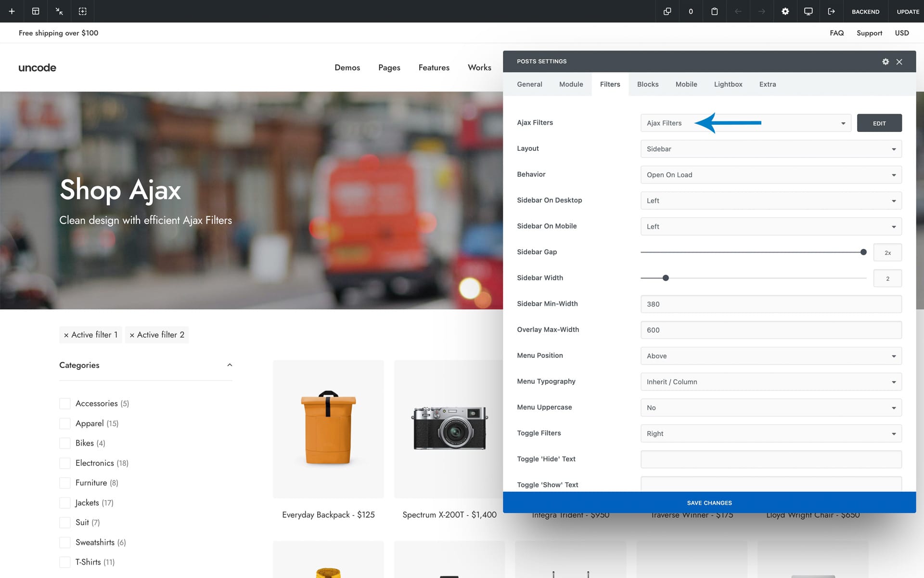The width and height of the screenshot is (924, 578).
Task: Click the desktop responsive preview icon
Action: [808, 11]
